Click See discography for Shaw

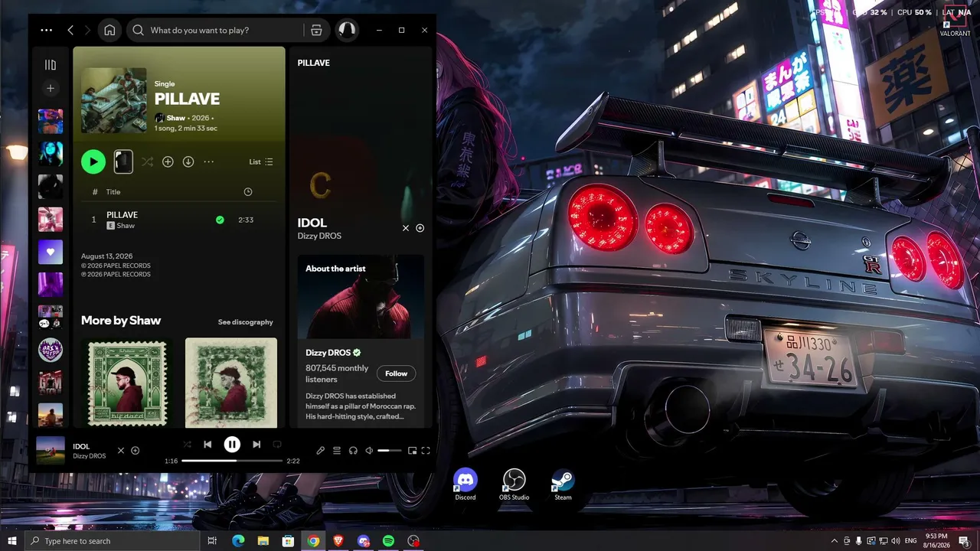coord(245,322)
